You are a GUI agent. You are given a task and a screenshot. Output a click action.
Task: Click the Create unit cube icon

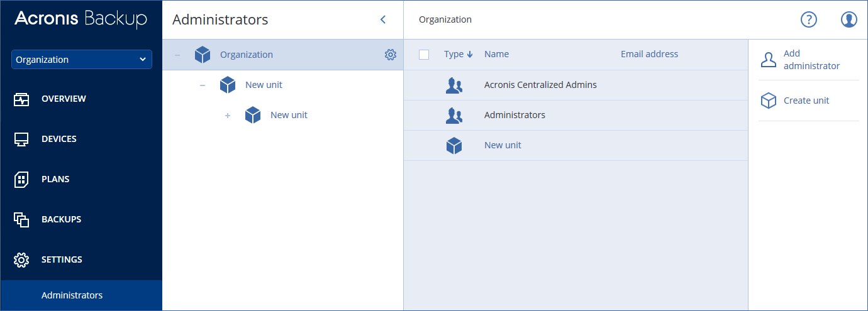pyautogui.click(x=769, y=101)
